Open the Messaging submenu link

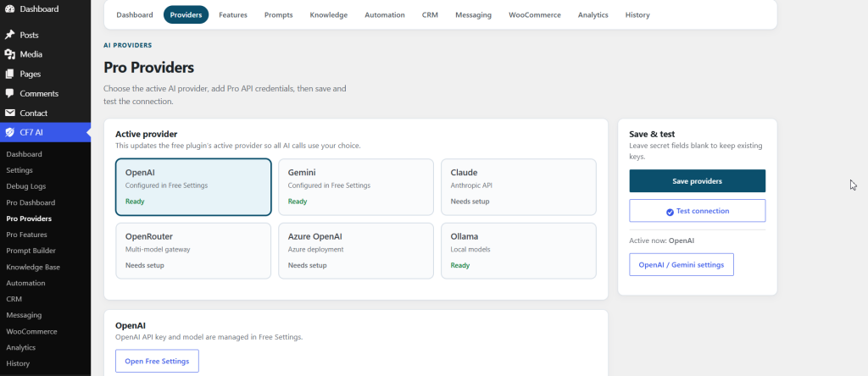coord(24,315)
